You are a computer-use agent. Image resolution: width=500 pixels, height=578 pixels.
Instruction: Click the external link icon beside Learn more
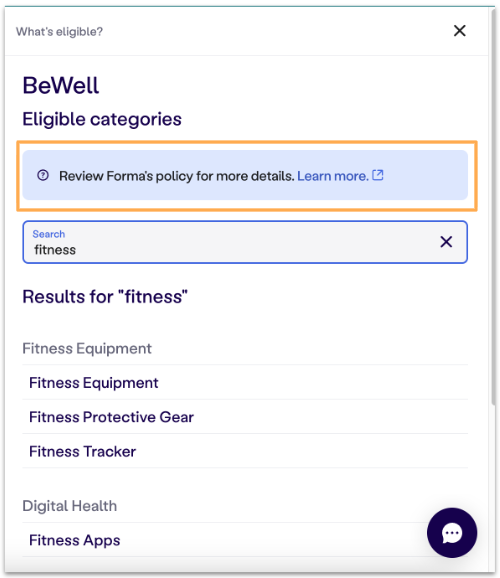click(x=378, y=175)
